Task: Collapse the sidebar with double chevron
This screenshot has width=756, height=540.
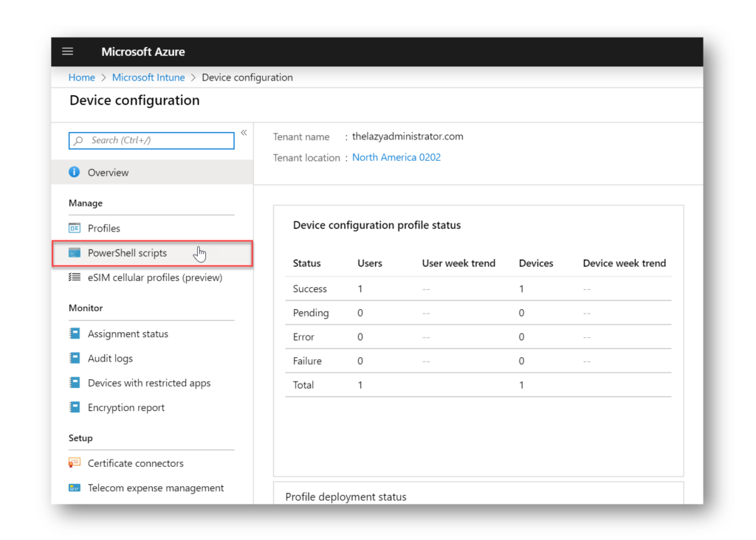Action: click(244, 133)
